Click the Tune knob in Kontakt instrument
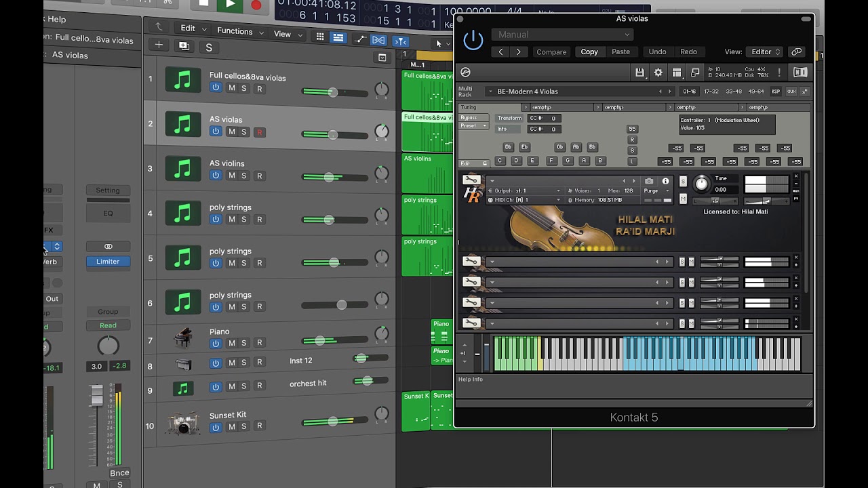The height and width of the screenshot is (488, 868). [702, 184]
